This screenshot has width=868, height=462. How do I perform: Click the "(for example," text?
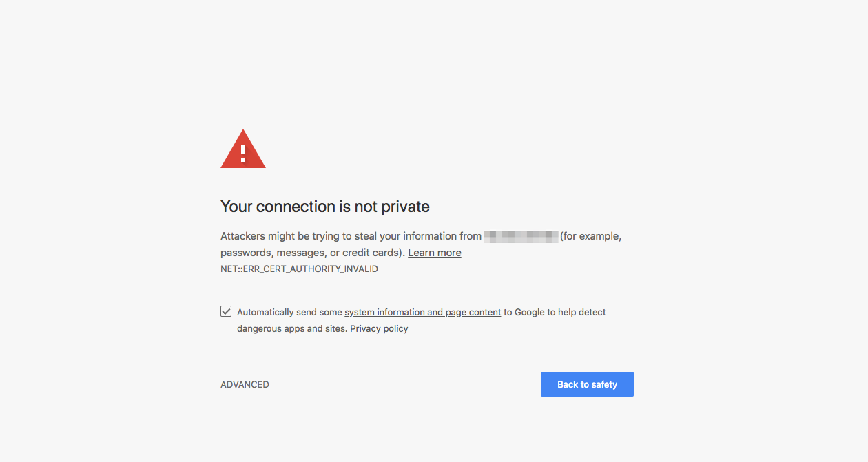click(590, 236)
